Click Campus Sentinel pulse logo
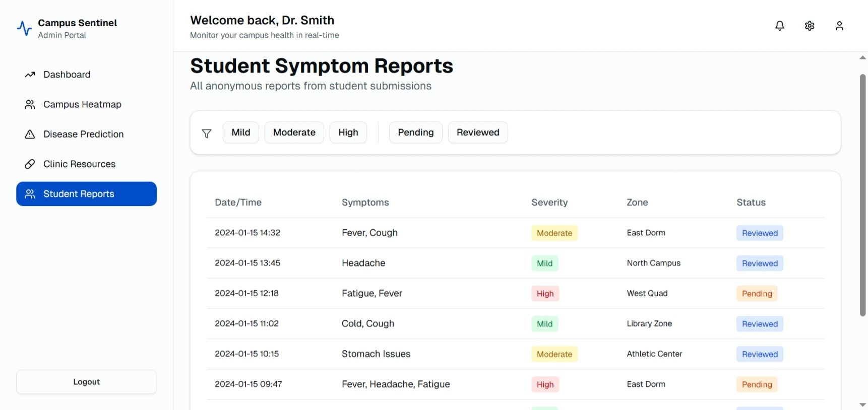This screenshot has width=868, height=410. tap(24, 28)
